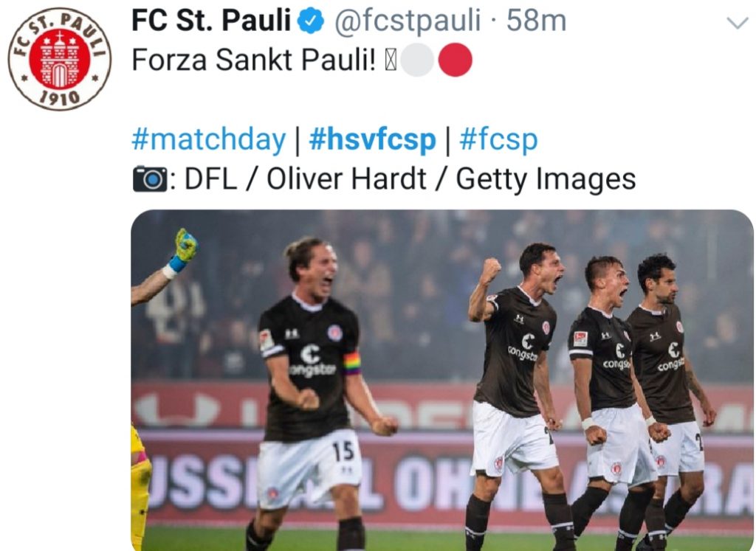Open the #fcsp hashtag link

[498, 139]
